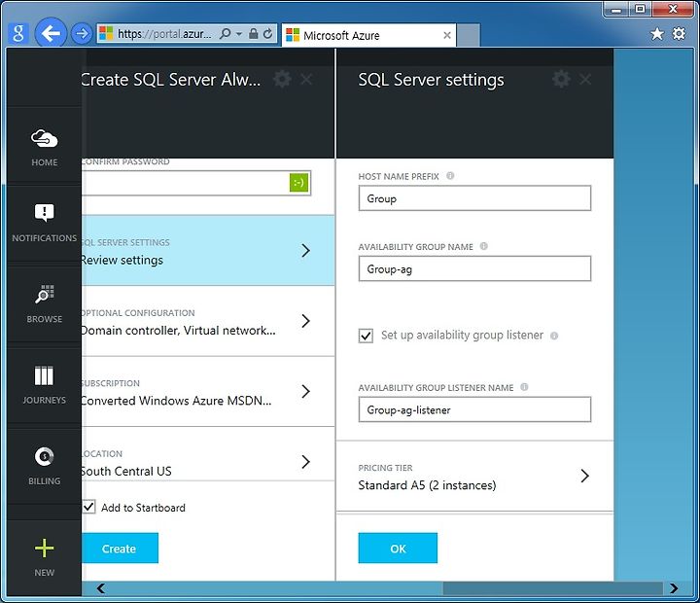The height and width of the screenshot is (603, 700).
Task: Click the horizontal scrollbar thumb
Action: [552, 588]
